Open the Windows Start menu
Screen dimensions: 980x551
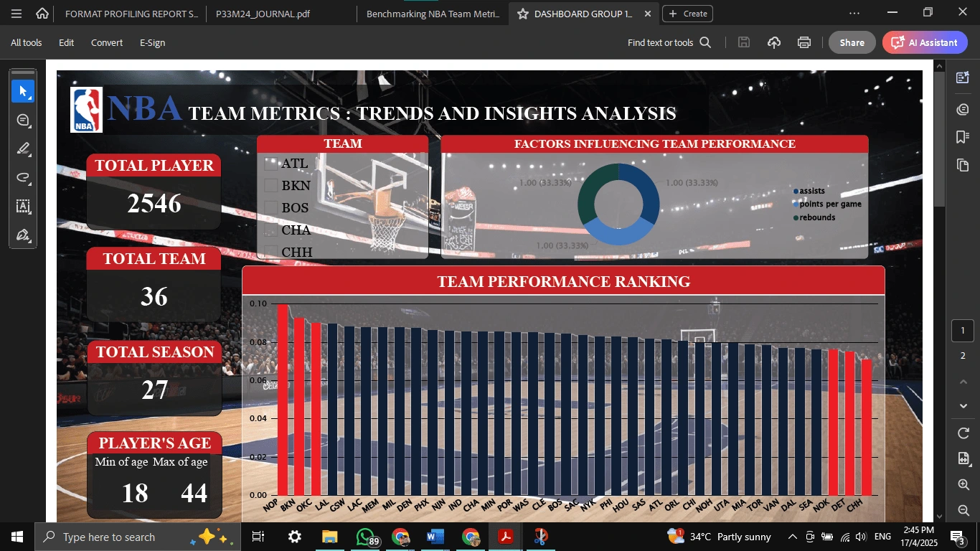point(17,537)
